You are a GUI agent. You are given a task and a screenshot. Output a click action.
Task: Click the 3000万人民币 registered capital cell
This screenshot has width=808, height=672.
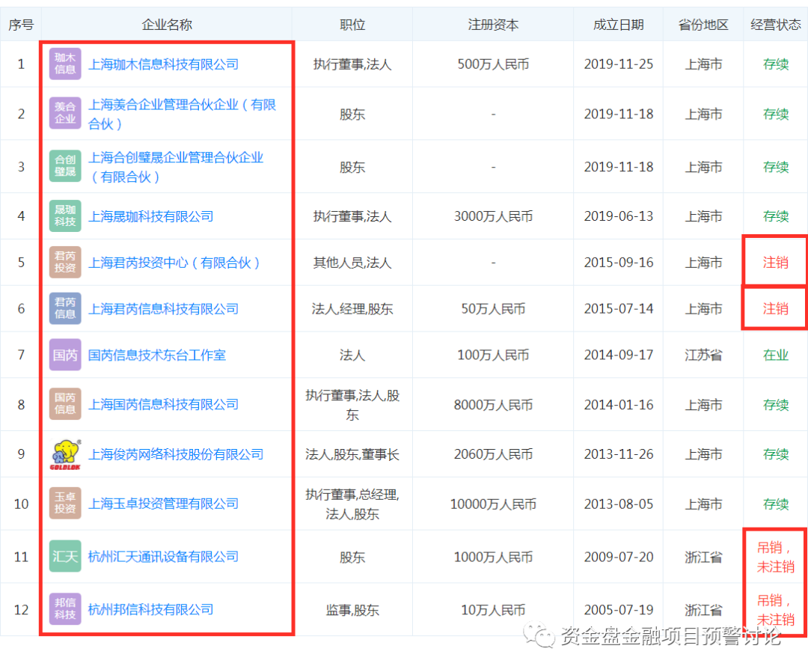[493, 216]
